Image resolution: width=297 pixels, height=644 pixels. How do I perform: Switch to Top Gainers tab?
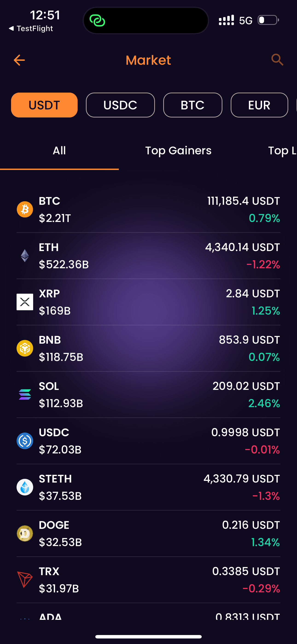[178, 151]
